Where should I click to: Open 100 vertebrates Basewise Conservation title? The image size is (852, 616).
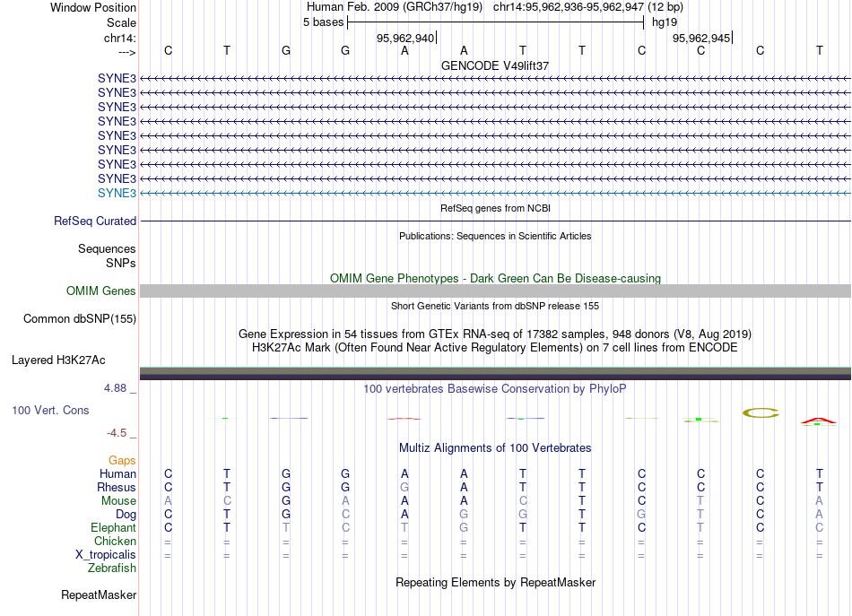point(495,389)
